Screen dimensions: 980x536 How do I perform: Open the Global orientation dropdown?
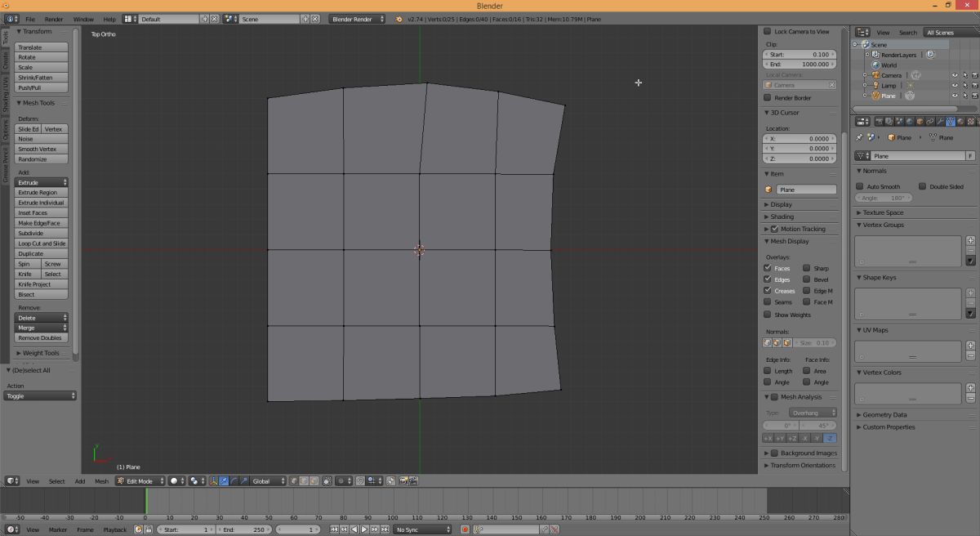coord(269,481)
